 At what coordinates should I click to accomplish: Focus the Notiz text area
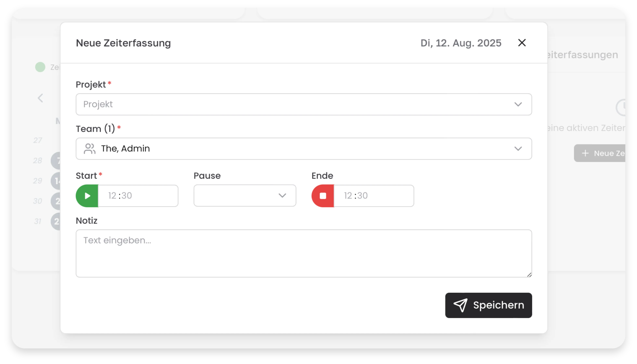point(304,253)
